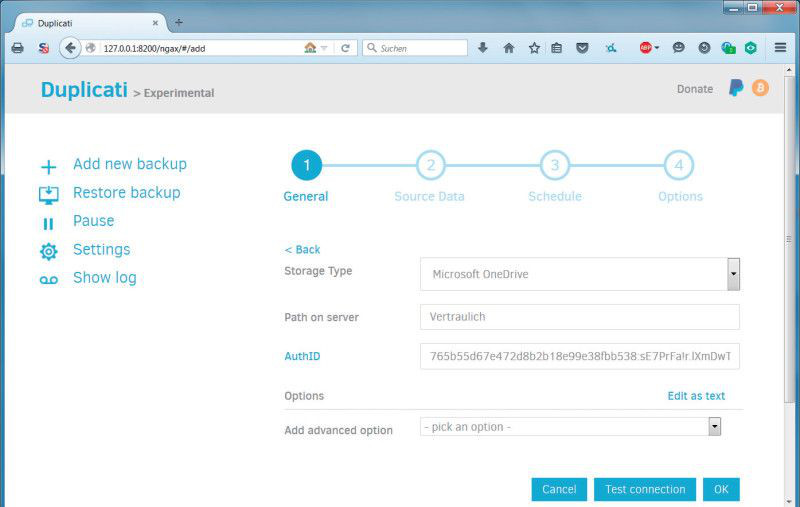Go to step 1 General

click(306, 165)
